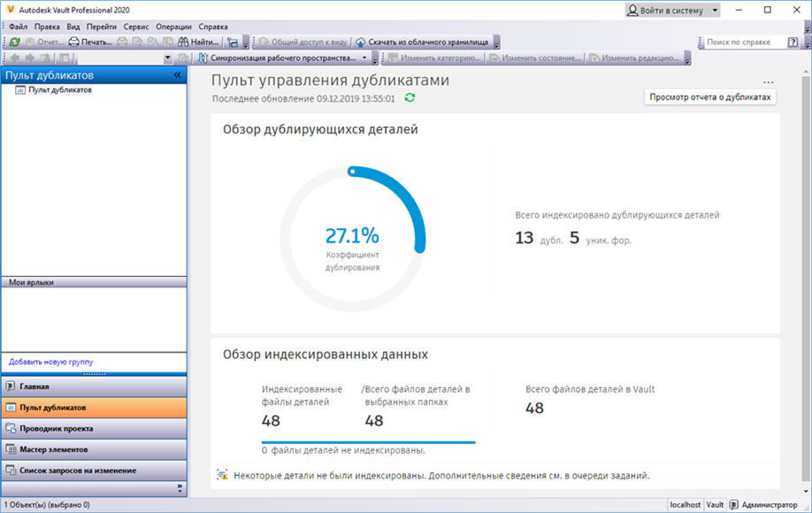
Task: Open the address bar dropdown arrow
Action: click(x=167, y=58)
